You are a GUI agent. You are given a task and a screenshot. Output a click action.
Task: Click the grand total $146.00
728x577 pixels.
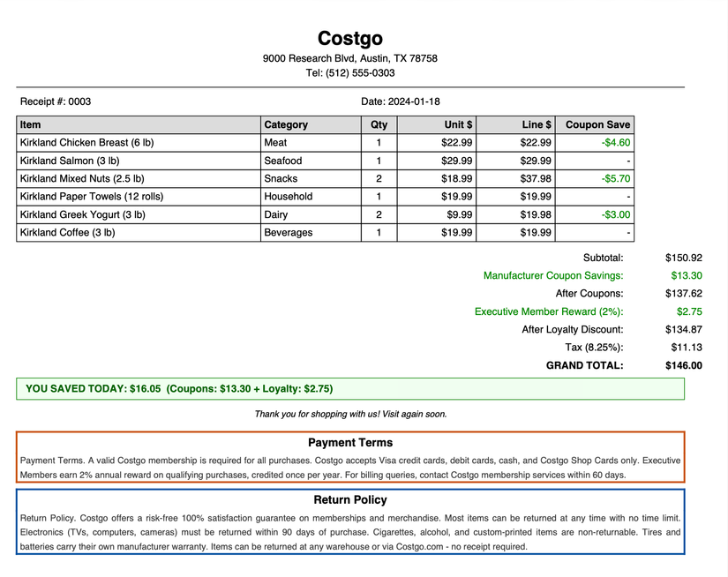tap(683, 365)
